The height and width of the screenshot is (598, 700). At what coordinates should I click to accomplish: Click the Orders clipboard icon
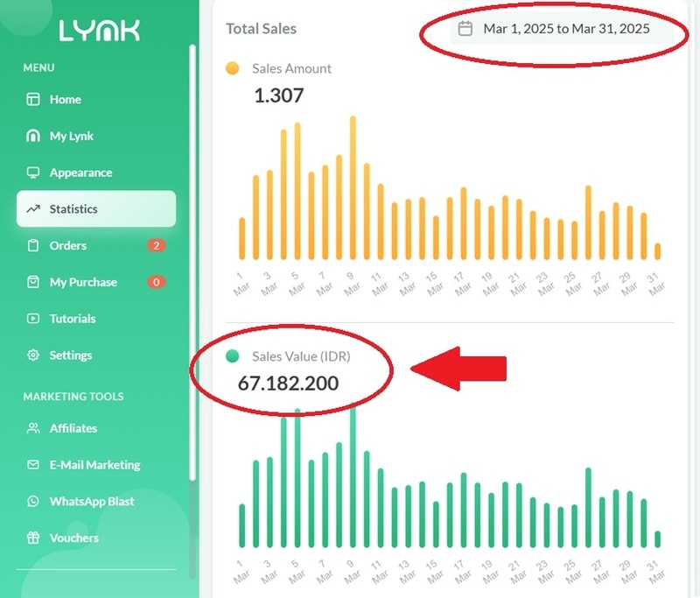click(x=33, y=246)
